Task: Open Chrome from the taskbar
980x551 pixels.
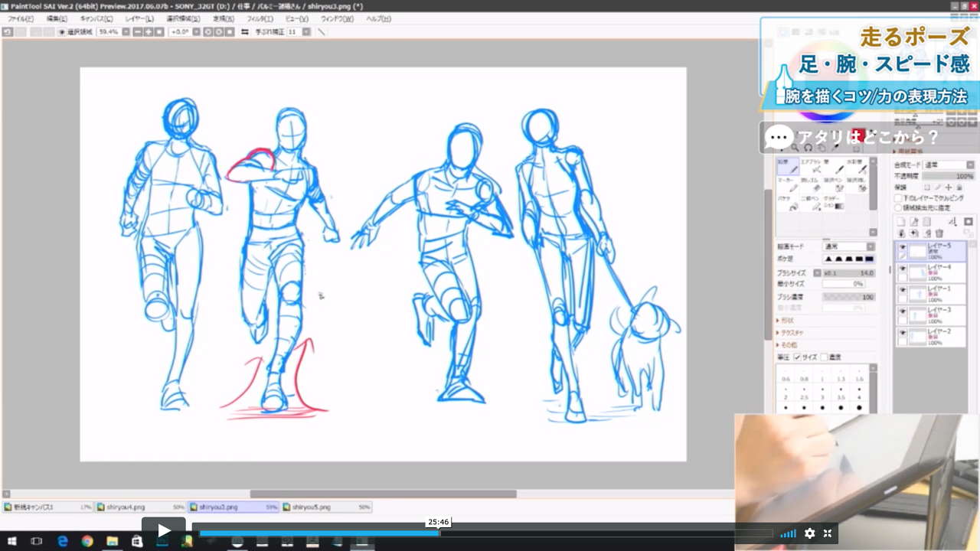Action: (87, 542)
